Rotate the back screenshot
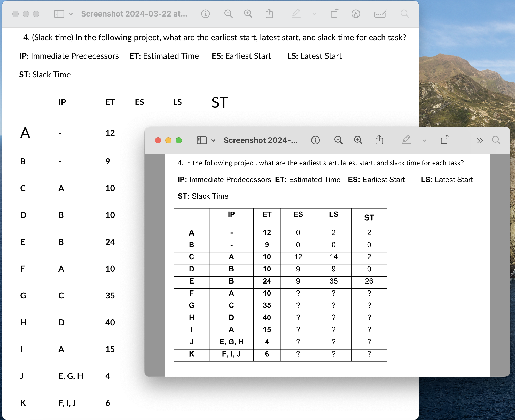Viewport: 515px width, 420px height. [335, 14]
